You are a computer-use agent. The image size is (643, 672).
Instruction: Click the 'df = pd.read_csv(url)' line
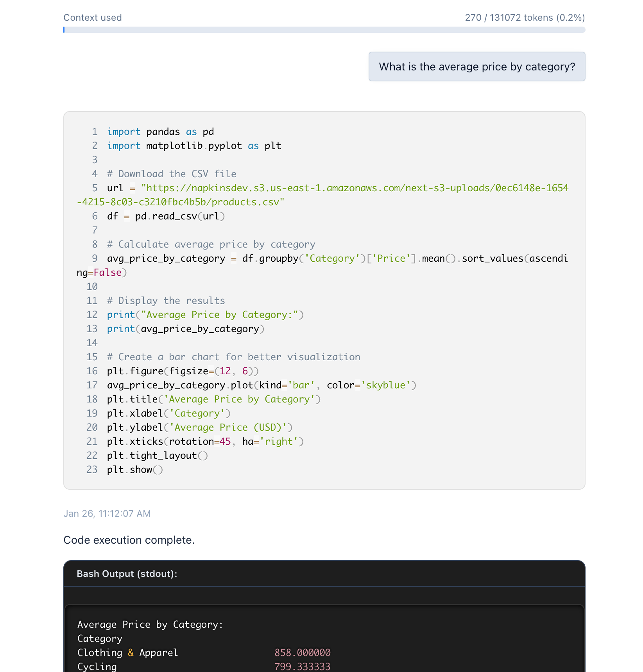coord(166,216)
